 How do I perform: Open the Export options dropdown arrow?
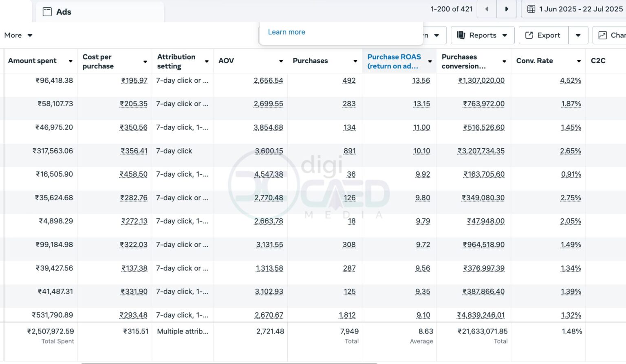pyautogui.click(x=578, y=35)
